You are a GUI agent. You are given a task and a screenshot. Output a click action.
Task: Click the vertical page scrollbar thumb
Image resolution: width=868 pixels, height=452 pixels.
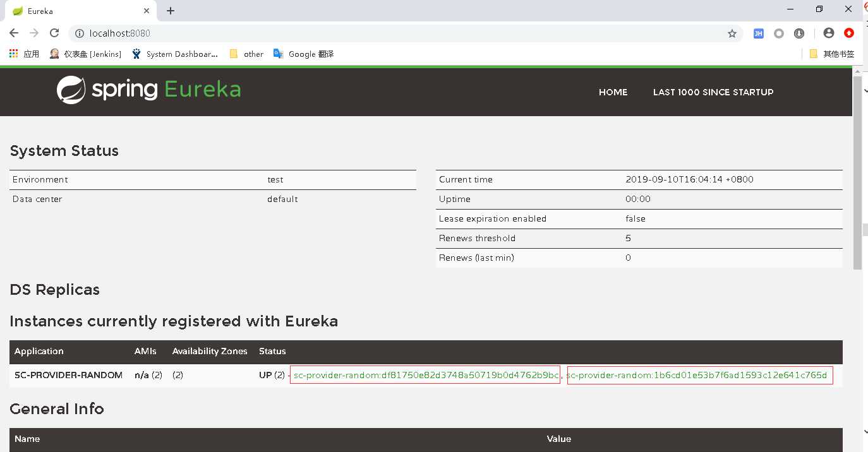[x=857, y=172]
